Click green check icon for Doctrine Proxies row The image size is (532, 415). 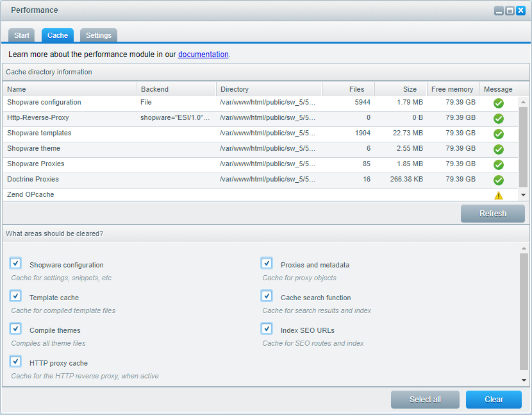click(499, 180)
